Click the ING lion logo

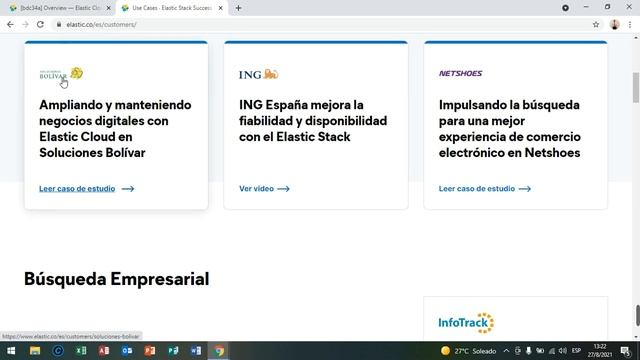259,74
